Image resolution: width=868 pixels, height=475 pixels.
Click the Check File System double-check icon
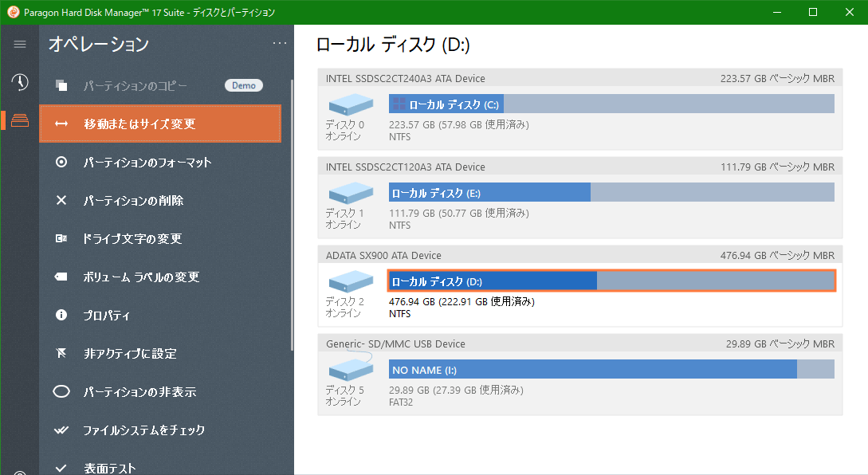61,430
